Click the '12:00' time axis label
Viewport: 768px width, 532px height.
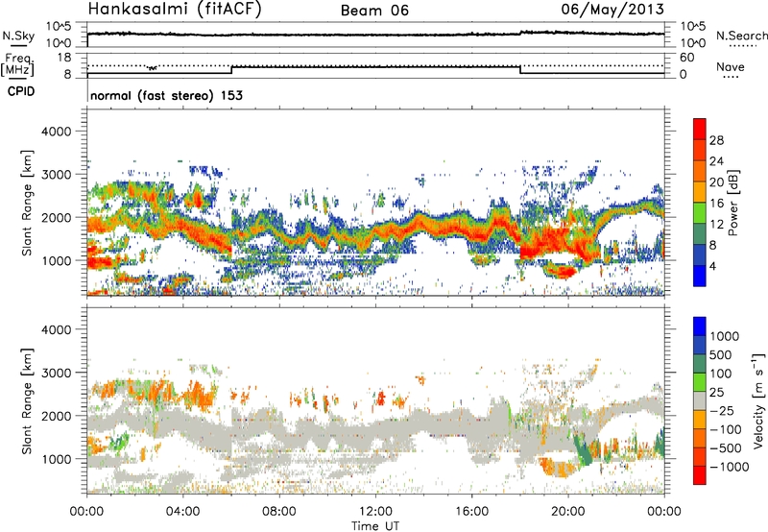[375, 512]
